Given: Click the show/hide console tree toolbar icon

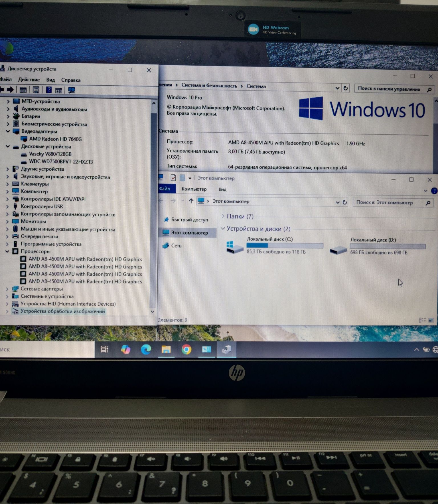Looking at the screenshot, I should [x=23, y=90].
